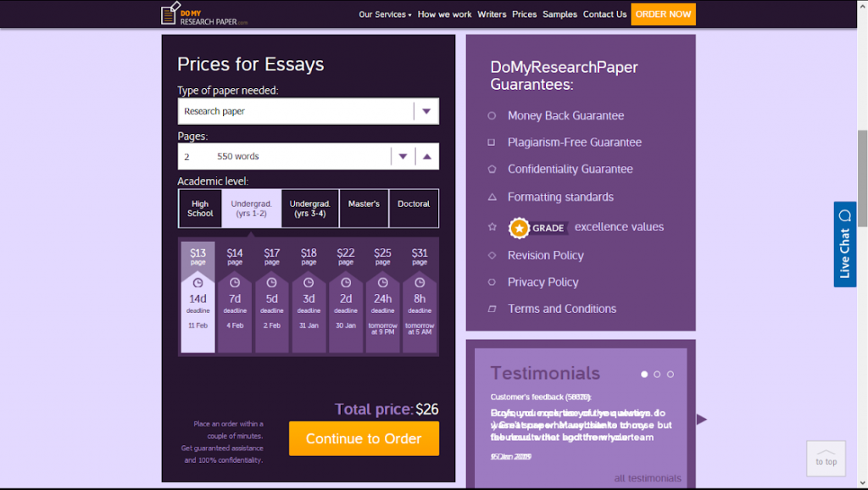Click the clock icon above 2d deadline
The height and width of the screenshot is (490, 868).
pos(346,283)
